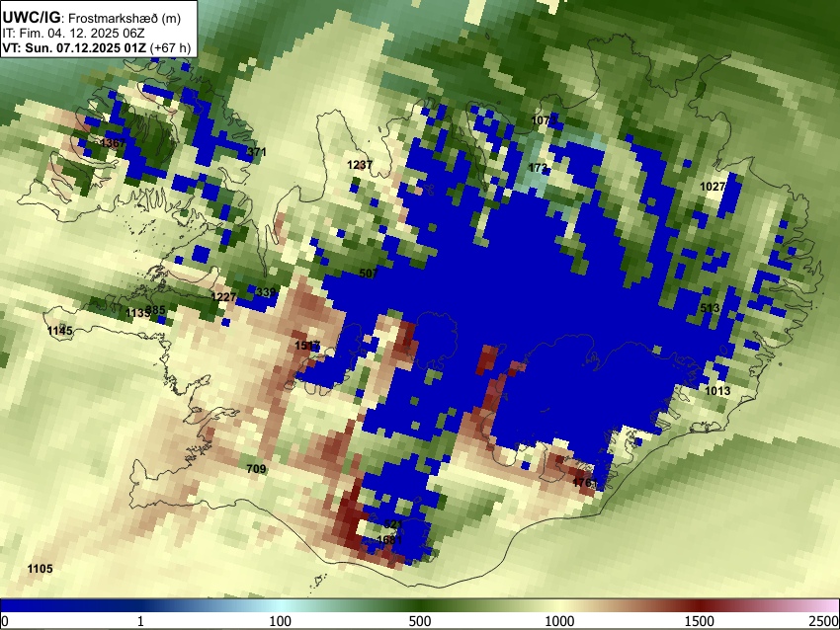Click the map value label '1027'
The width and height of the screenshot is (840, 630).
[x=713, y=187]
